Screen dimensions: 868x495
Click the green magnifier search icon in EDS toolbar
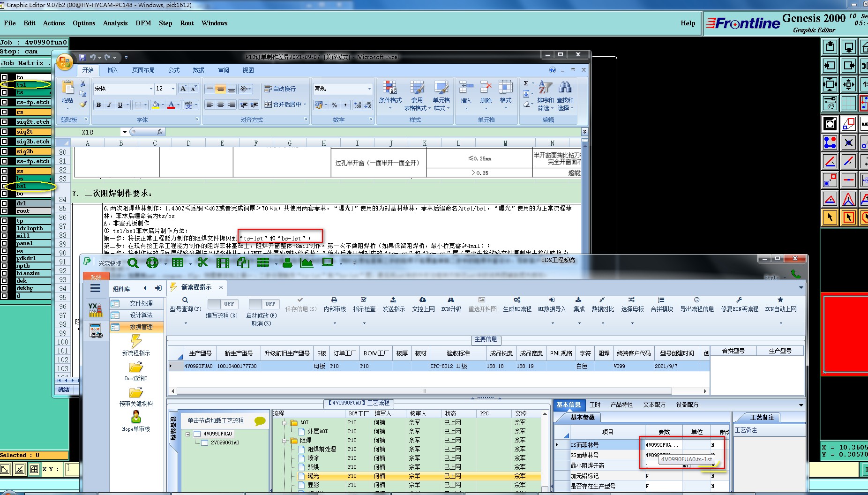[x=133, y=263]
